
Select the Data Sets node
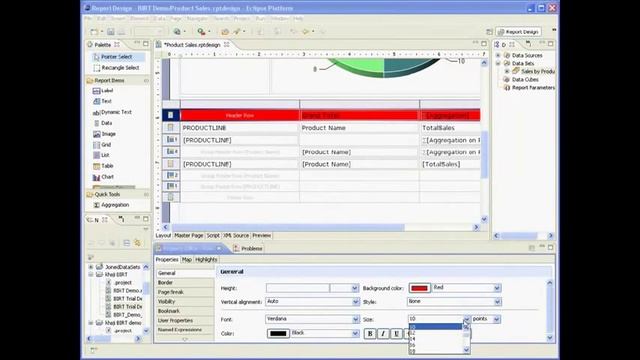[x=522, y=63]
